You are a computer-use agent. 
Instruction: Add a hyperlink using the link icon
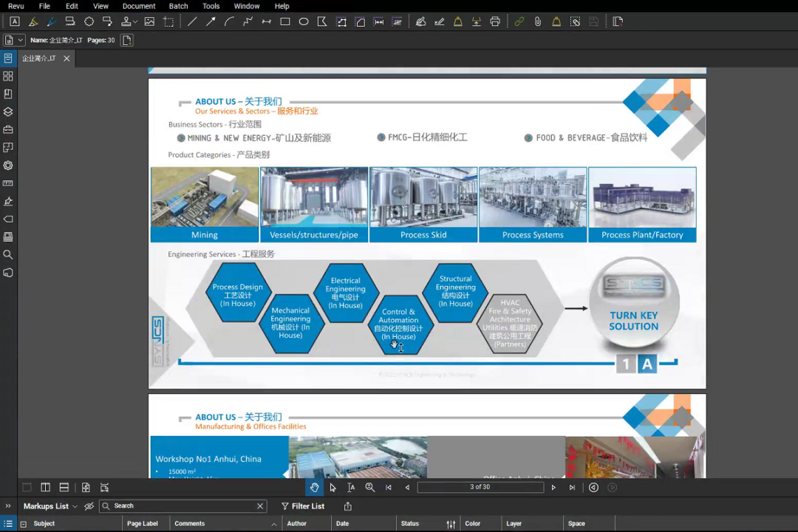[519, 22]
